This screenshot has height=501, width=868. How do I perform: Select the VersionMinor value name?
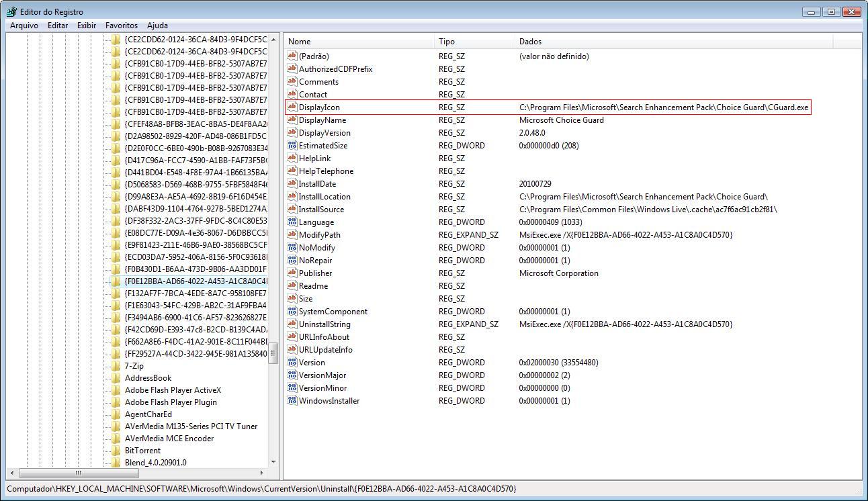pyautogui.click(x=322, y=388)
